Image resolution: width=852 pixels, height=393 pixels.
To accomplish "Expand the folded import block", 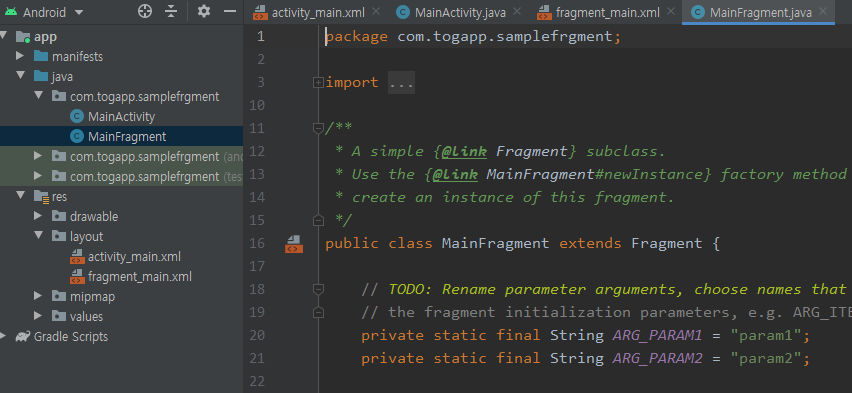I will (x=318, y=83).
